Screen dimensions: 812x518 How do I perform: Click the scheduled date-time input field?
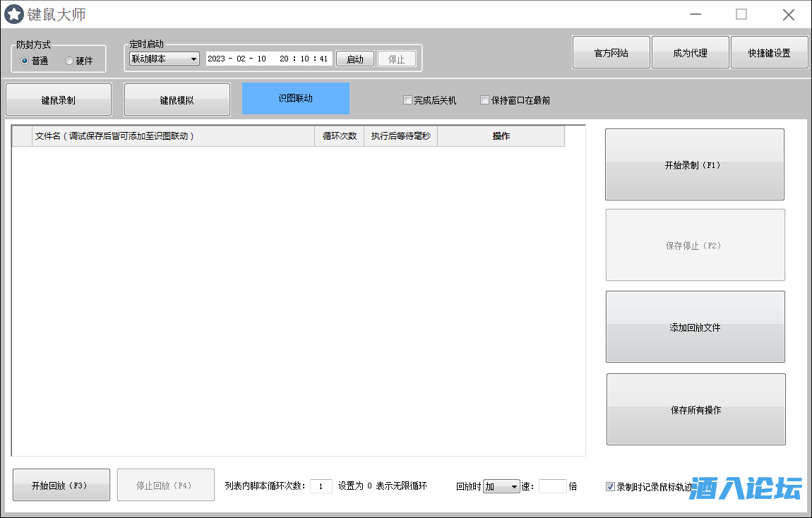tap(268, 59)
